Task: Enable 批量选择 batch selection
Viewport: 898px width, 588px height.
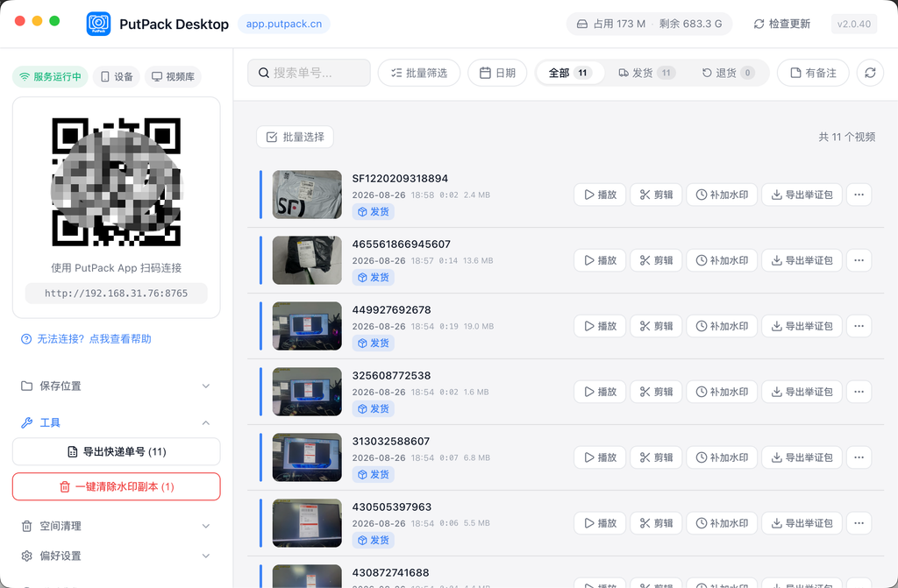Action: (295, 137)
